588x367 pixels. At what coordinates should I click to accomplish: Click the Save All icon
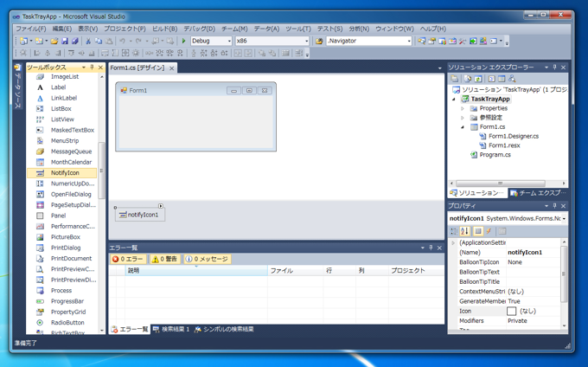click(x=75, y=41)
